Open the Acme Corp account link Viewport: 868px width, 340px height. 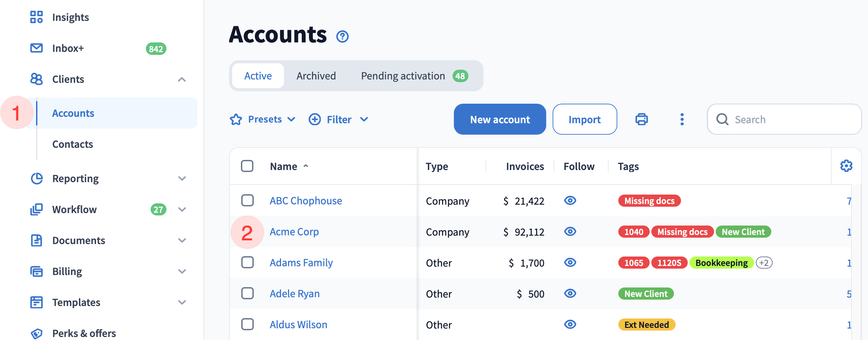[294, 232]
